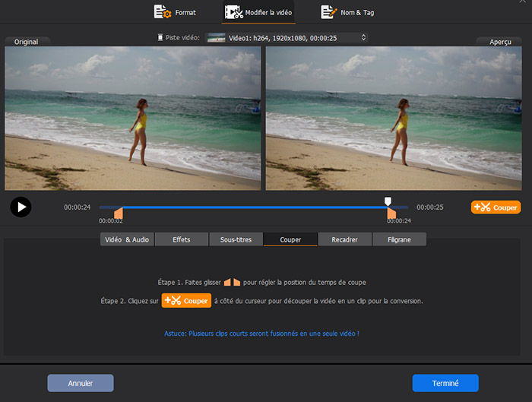Click the video track dropdown stepper arrows

coord(363,37)
